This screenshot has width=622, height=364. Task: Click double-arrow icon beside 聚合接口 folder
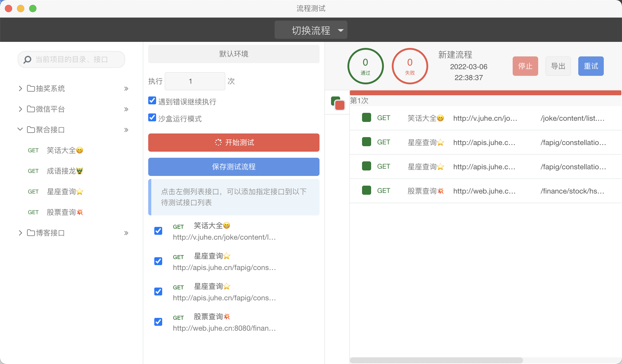click(126, 130)
